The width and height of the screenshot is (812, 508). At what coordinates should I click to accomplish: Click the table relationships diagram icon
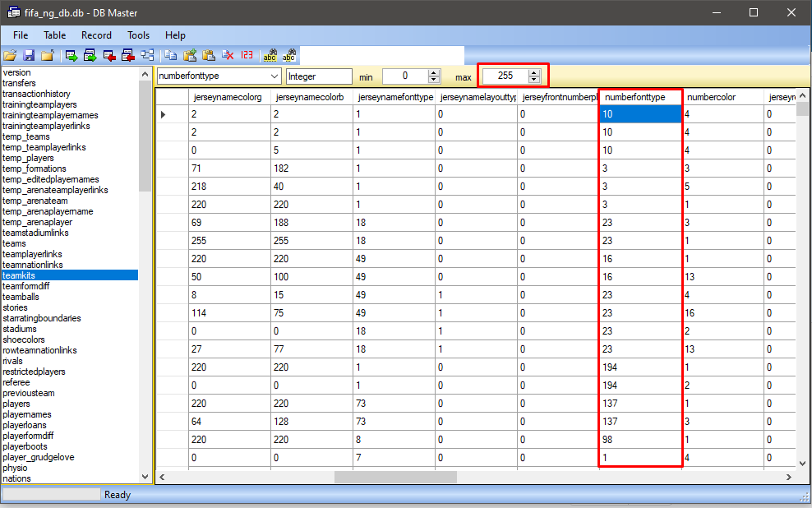[148, 55]
